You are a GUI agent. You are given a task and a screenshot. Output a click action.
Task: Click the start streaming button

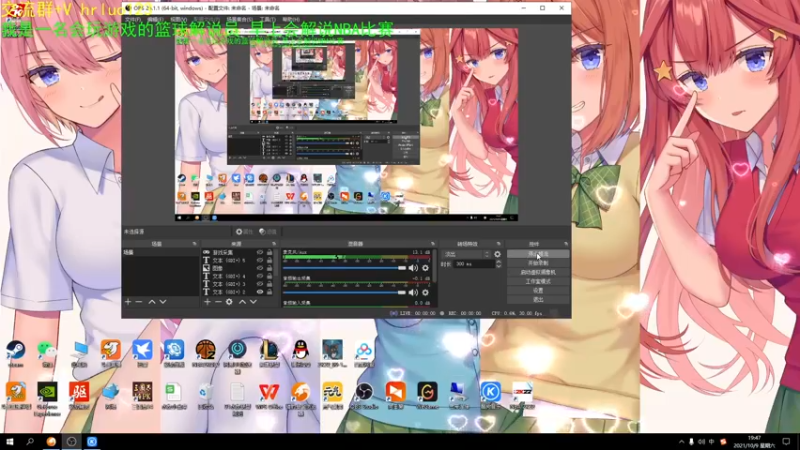[538, 254]
